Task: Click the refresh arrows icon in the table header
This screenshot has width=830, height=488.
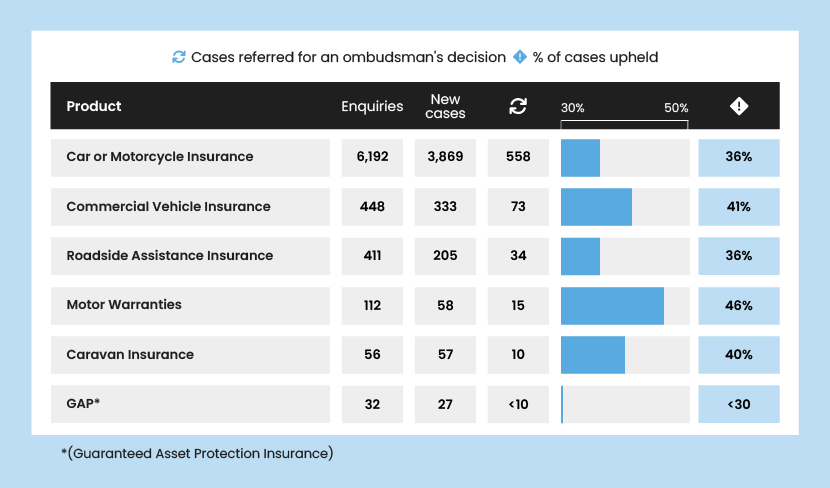Action: [x=518, y=106]
